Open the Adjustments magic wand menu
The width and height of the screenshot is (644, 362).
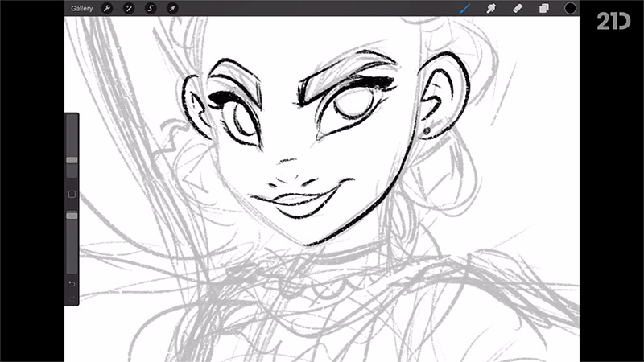pyautogui.click(x=129, y=8)
